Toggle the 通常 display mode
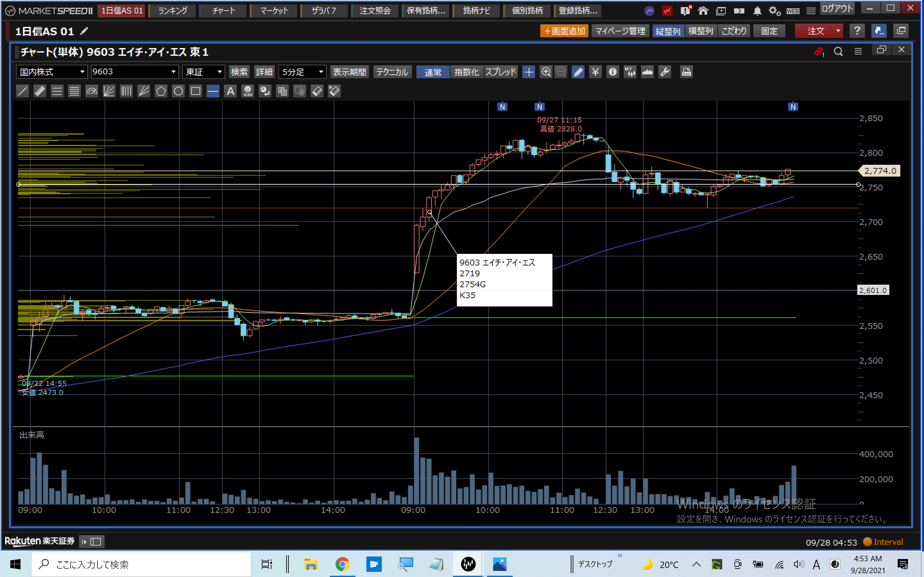924x577 pixels. click(432, 72)
